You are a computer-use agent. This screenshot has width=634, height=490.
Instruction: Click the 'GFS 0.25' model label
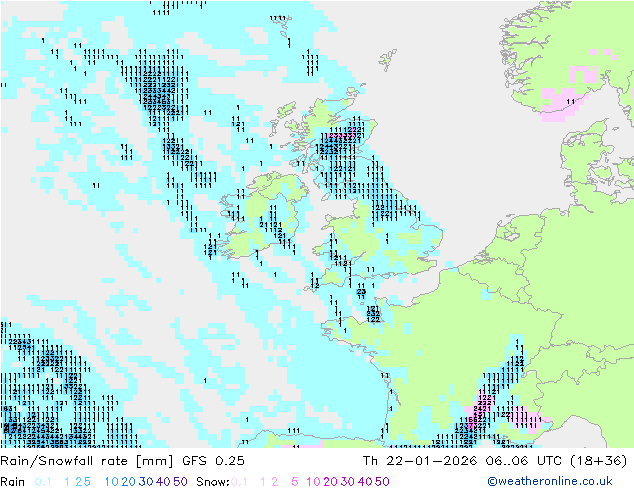(x=213, y=461)
